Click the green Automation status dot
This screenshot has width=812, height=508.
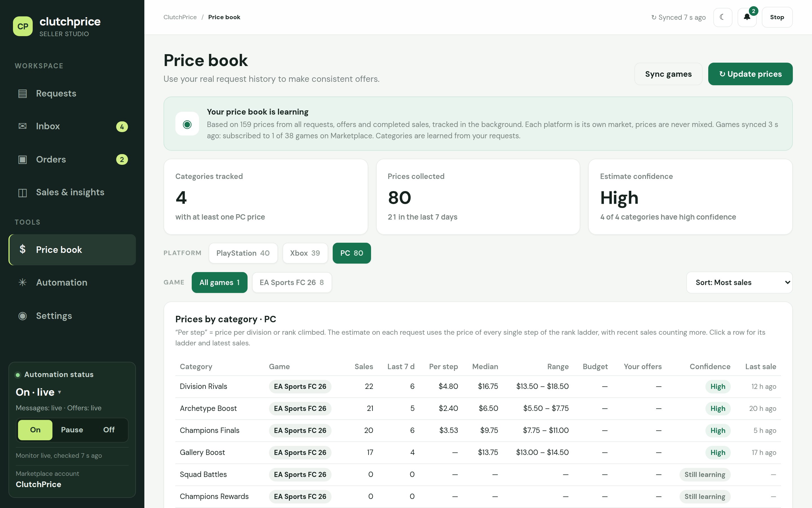tap(18, 375)
